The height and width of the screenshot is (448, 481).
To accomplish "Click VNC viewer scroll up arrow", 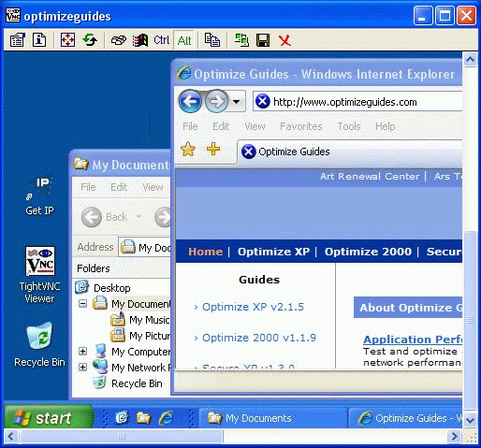I will coord(470,59).
